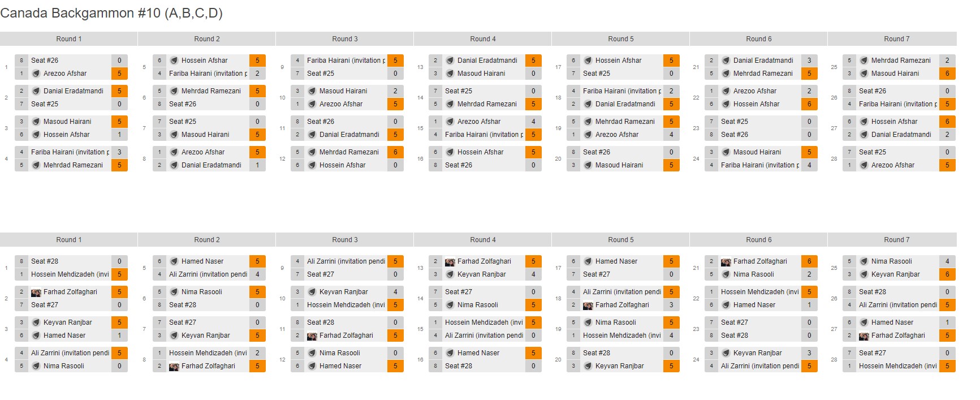
Task: Click Farhad Zolfaghari's photo in bottom Round 4
Action: [x=450, y=261]
